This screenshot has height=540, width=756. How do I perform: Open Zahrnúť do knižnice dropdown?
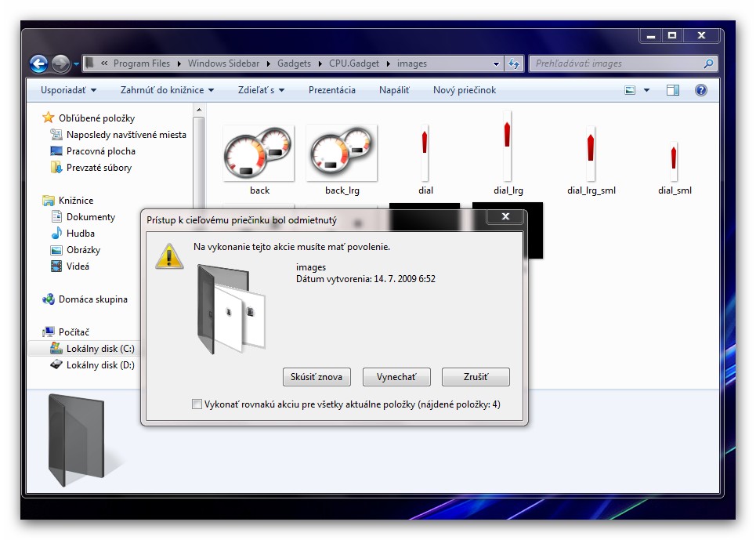pyautogui.click(x=167, y=90)
